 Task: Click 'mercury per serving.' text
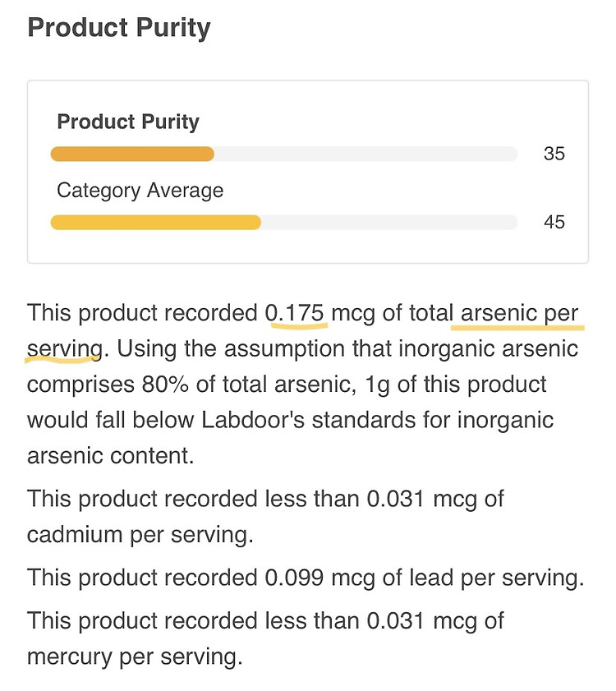click(x=135, y=656)
